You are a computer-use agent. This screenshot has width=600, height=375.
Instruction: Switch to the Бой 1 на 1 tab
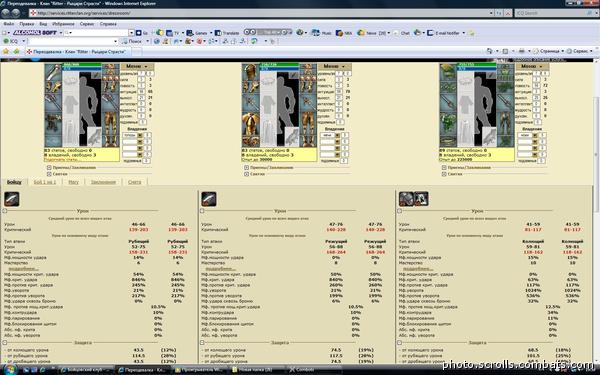tap(45, 182)
